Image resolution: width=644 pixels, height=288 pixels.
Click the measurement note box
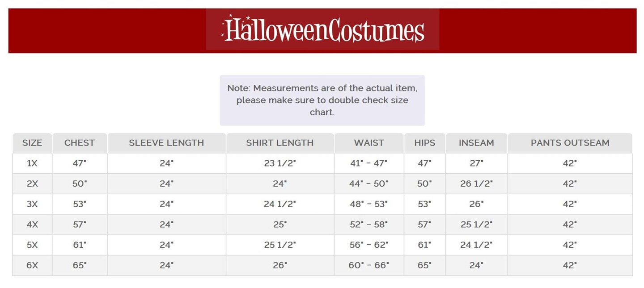[322, 100]
